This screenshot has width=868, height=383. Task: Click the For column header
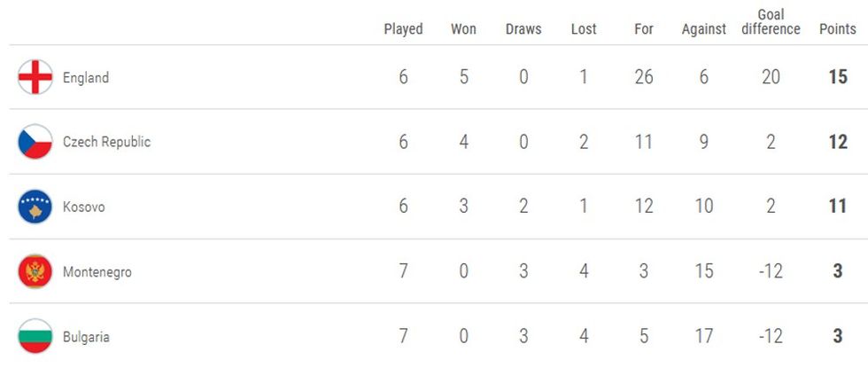pos(644,29)
